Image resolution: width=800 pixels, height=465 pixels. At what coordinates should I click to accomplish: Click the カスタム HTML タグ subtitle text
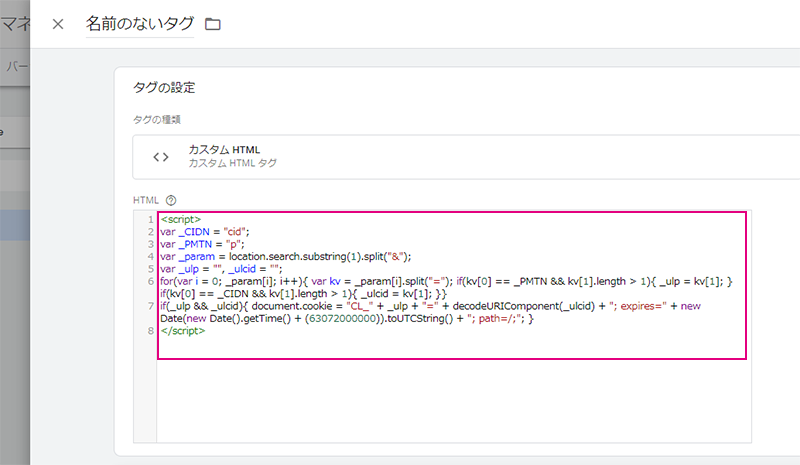click(x=232, y=163)
